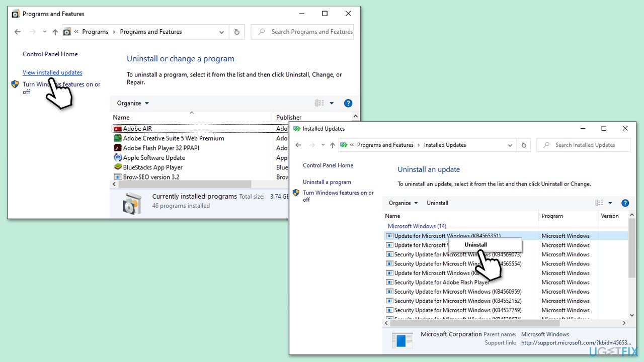
Task: Click the Help question mark in Programs and Features
Action: 348,103
